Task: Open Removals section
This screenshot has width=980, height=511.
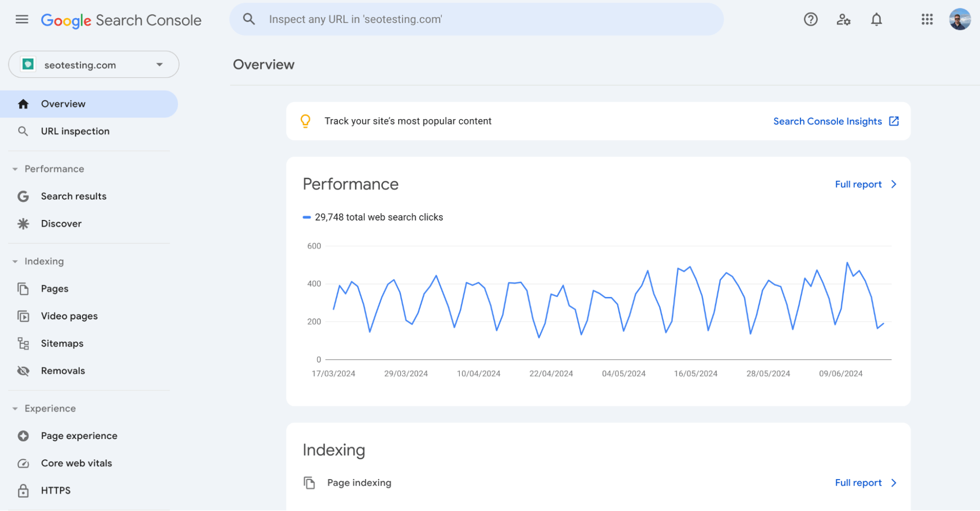Action: [x=89, y=371]
